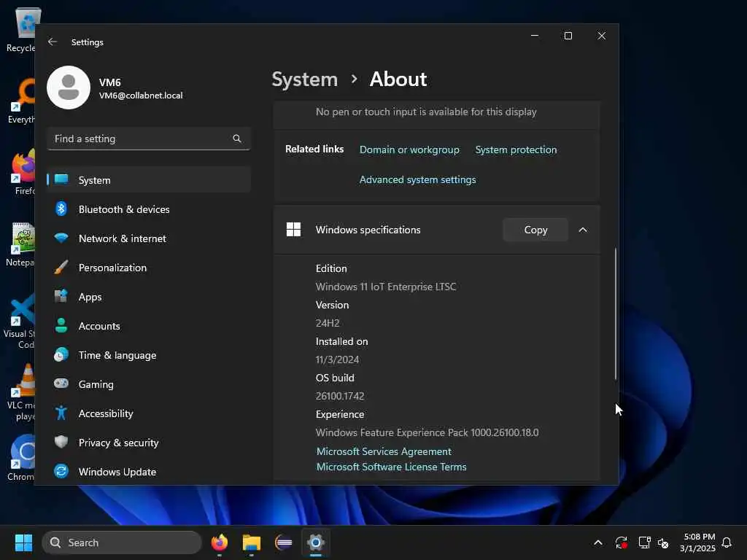Open the Start menu from taskbar

(23, 542)
